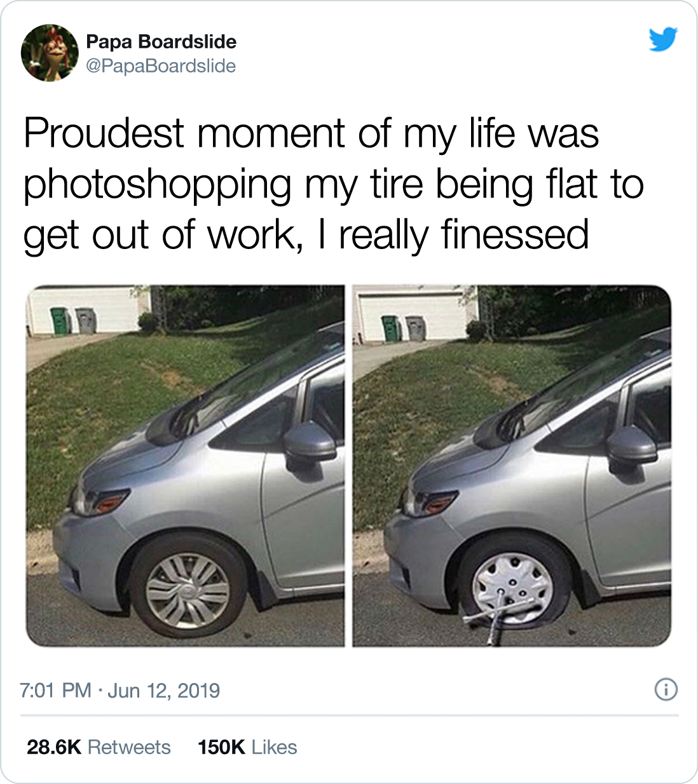Open the Papa Boardslide display name
Image resolution: width=698 pixels, height=784 pixels.
coord(161,42)
